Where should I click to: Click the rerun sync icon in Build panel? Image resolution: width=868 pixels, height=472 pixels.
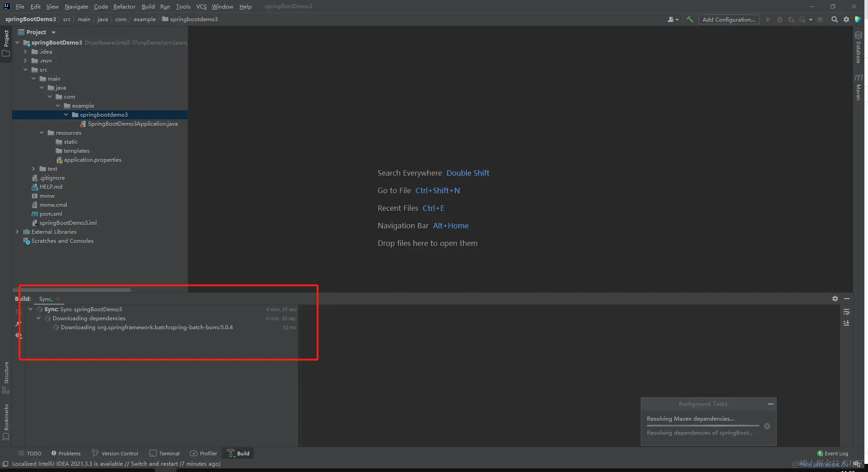[18, 311]
